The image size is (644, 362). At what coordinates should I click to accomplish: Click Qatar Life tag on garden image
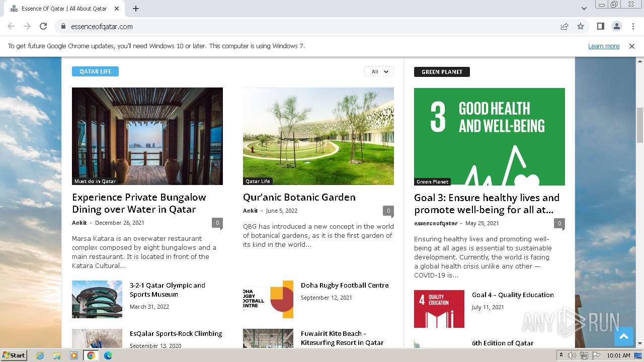(258, 181)
